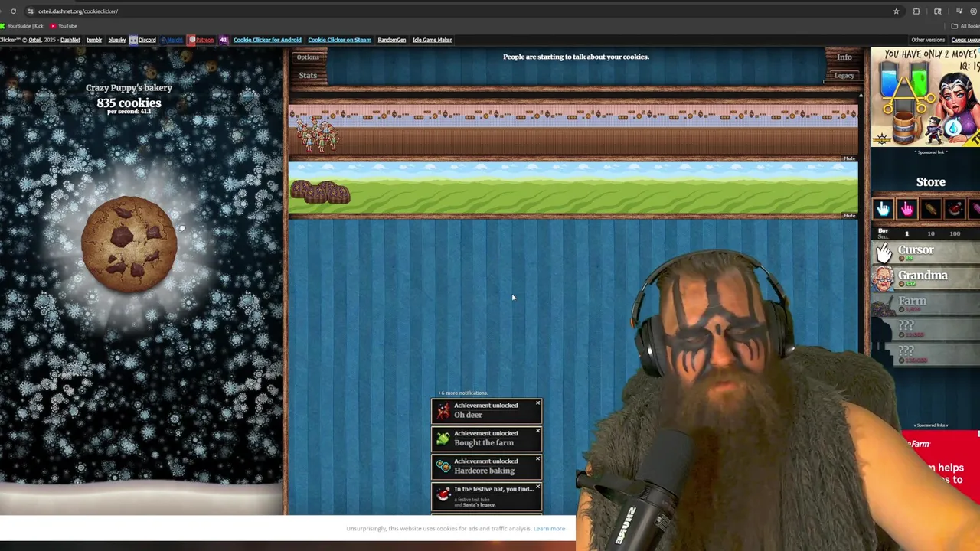Image resolution: width=980 pixels, height=551 pixels.
Task: Buy the Santa hat upgrade in Store
Action: (954, 208)
